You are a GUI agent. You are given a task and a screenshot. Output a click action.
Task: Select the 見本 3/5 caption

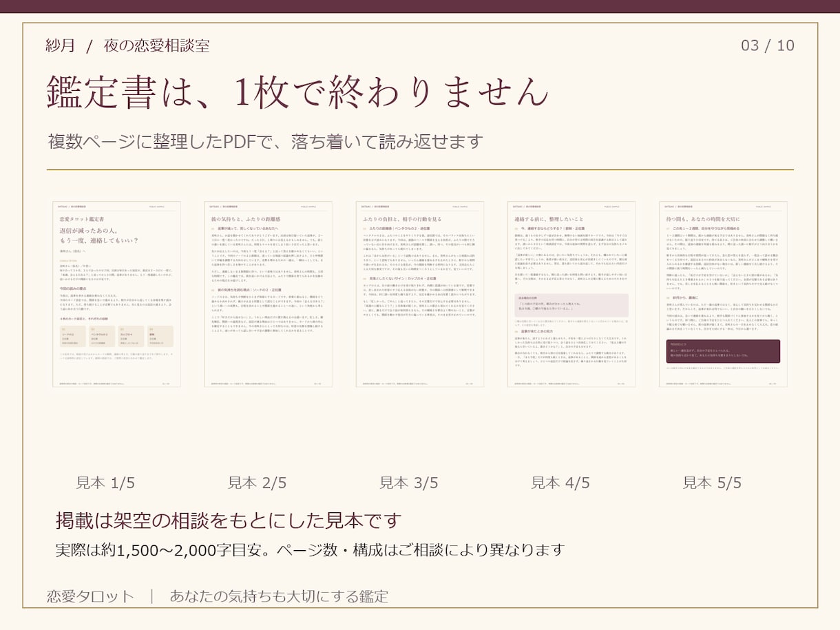[x=408, y=483]
